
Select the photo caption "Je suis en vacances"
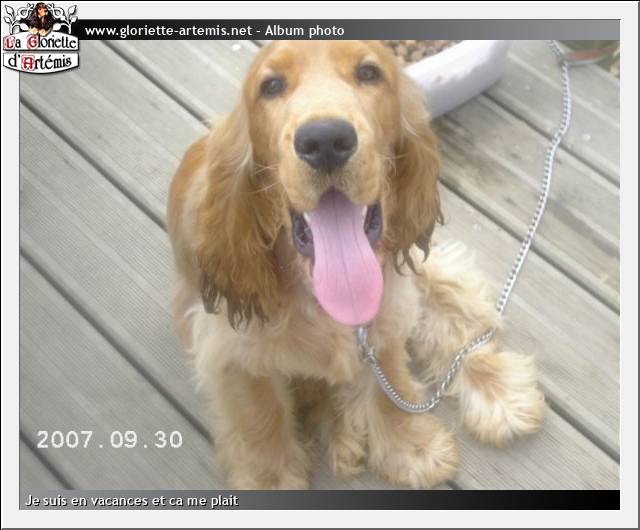pos(132,500)
